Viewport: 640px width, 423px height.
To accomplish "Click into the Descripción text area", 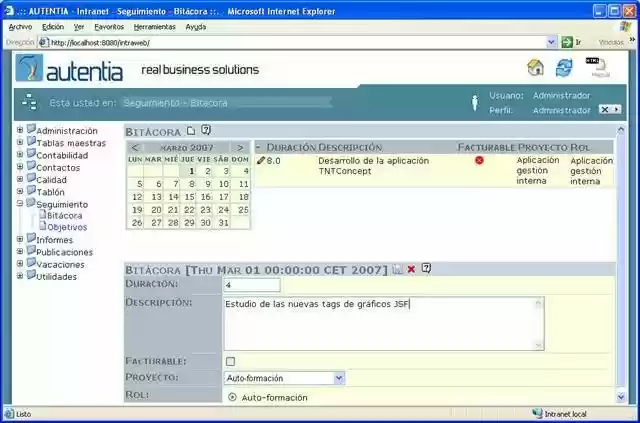I will (x=384, y=324).
